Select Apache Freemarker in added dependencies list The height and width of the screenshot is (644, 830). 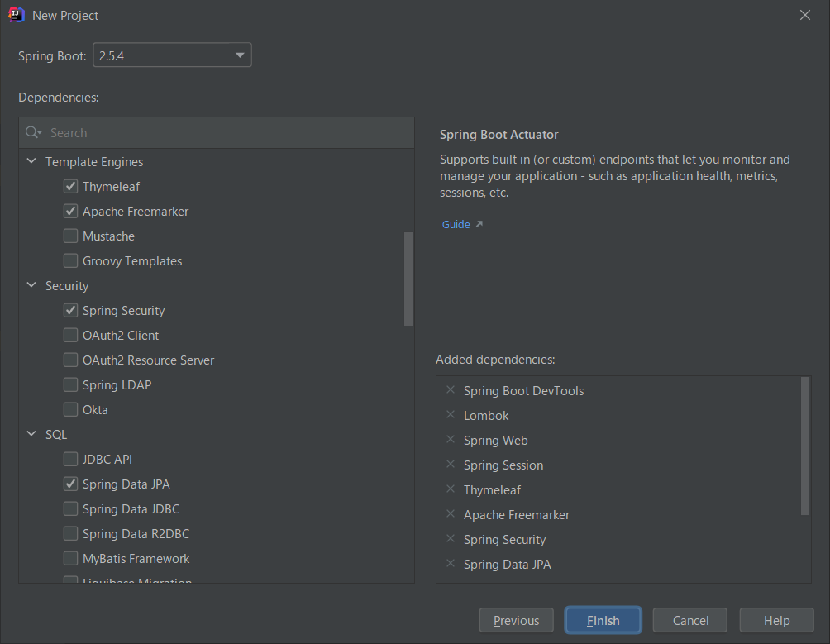pyautogui.click(x=517, y=515)
